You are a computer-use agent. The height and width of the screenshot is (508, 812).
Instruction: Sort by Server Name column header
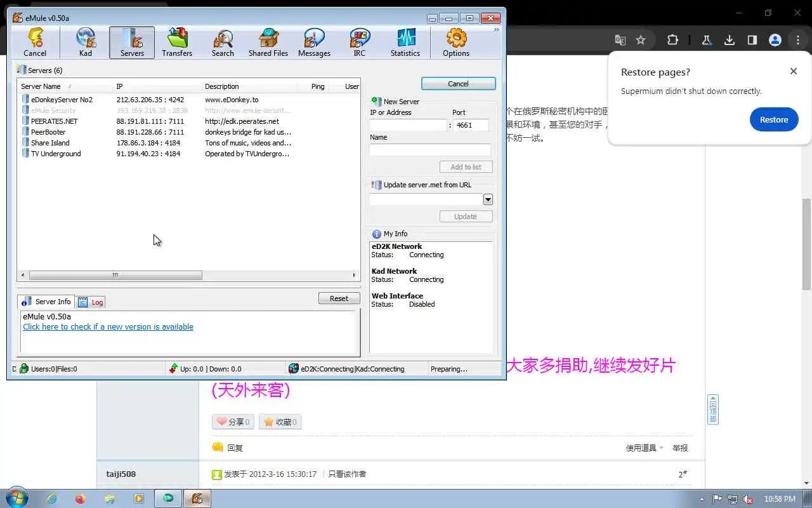[x=65, y=86]
